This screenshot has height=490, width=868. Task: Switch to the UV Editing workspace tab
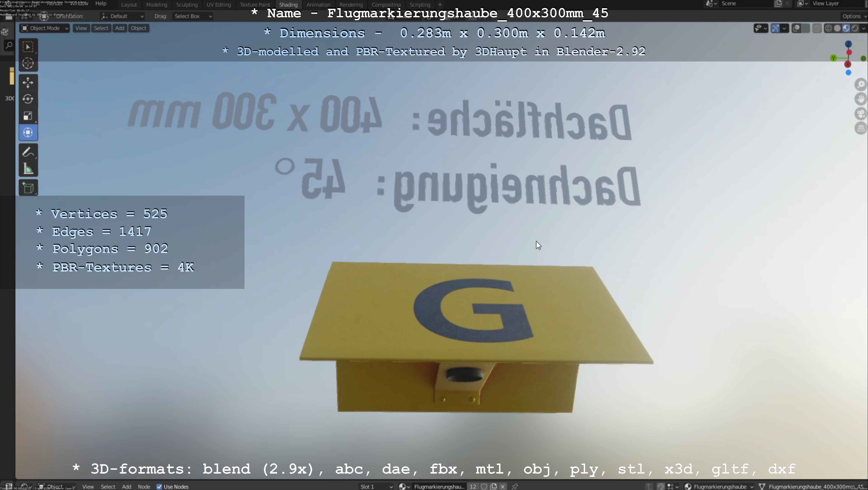[219, 5]
